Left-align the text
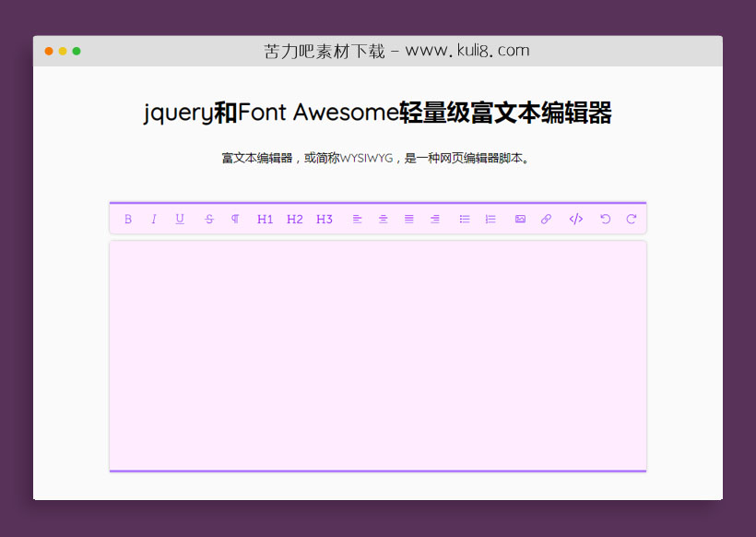This screenshot has width=756, height=537. 357,219
